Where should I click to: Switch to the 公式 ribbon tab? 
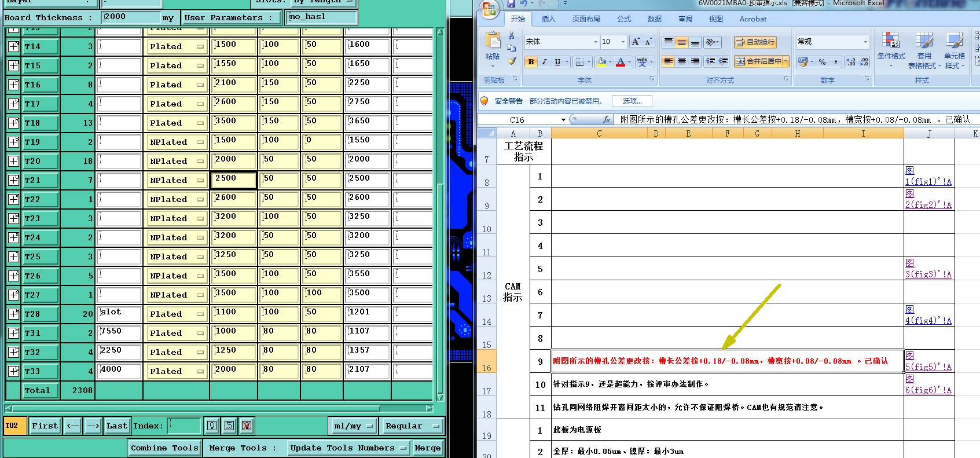(x=624, y=19)
